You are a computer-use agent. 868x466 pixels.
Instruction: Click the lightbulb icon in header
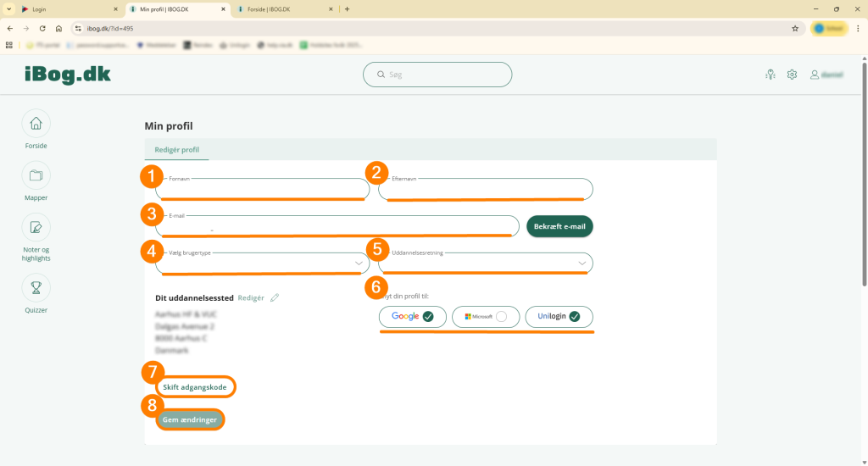point(770,75)
